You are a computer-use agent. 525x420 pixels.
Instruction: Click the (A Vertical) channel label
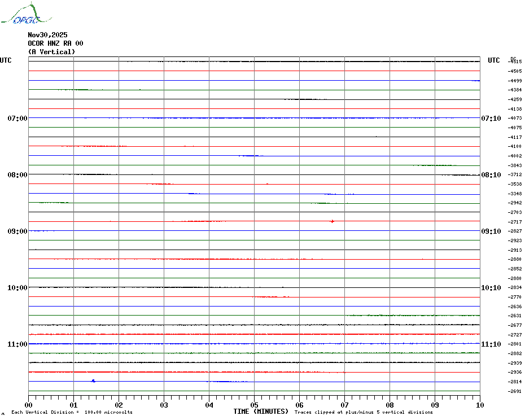pyautogui.click(x=51, y=52)
